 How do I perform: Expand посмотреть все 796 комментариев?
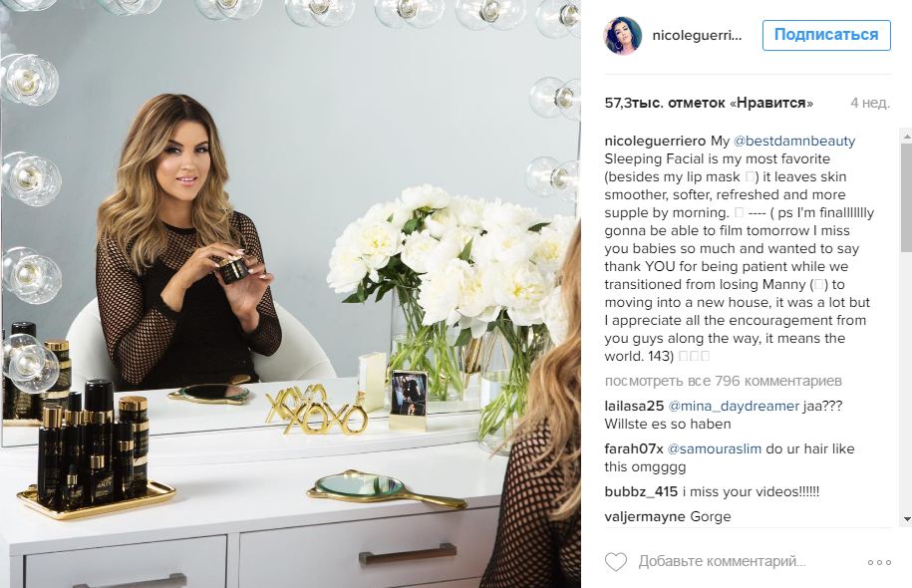(x=723, y=381)
